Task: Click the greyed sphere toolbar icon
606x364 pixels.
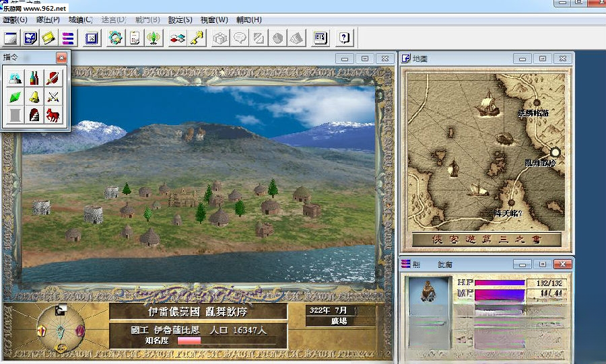Action: pos(277,38)
